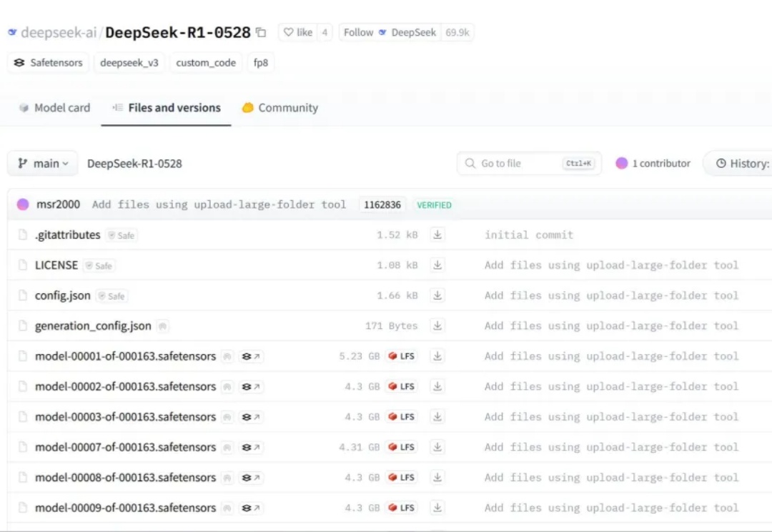Open the like count 4
Viewport: 772px width, 532px height.
325,32
